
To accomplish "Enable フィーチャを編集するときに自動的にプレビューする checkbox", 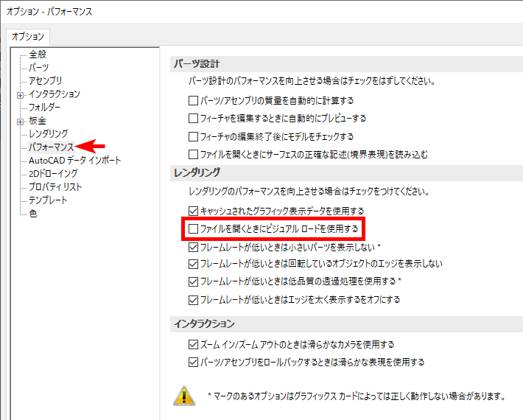I will [x=193, y=118].
